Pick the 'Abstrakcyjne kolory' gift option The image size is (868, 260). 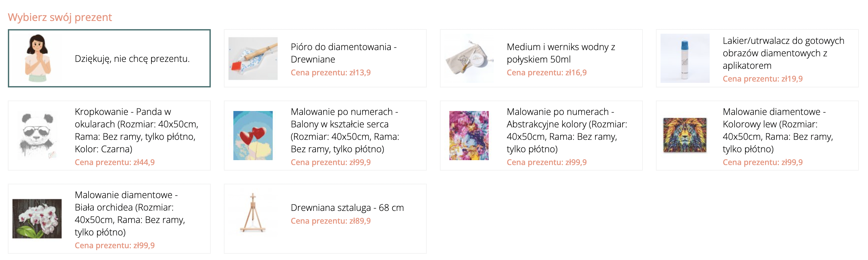click(x=567, y=130)
